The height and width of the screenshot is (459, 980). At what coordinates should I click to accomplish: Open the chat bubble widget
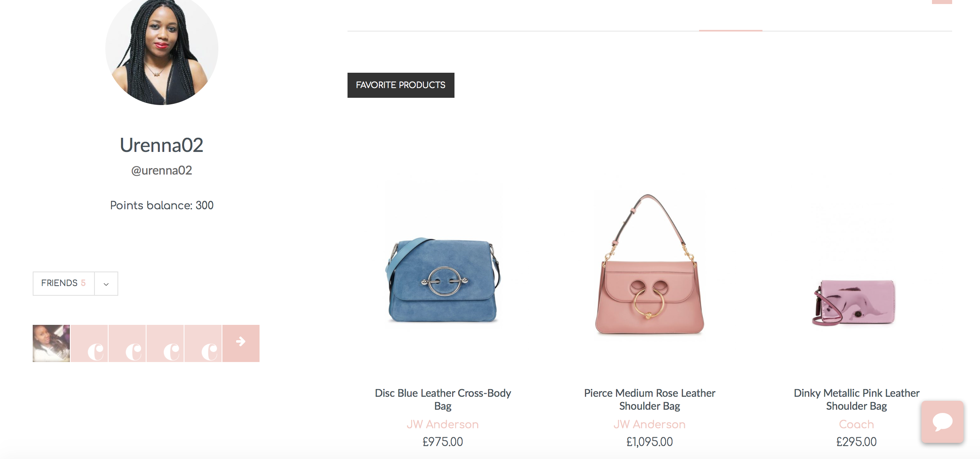point(942,422)
